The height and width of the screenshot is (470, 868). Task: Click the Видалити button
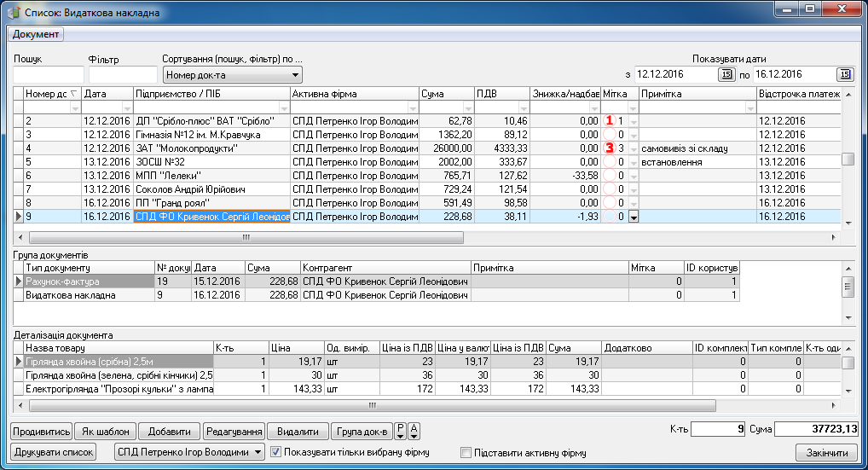click(298, 431)
